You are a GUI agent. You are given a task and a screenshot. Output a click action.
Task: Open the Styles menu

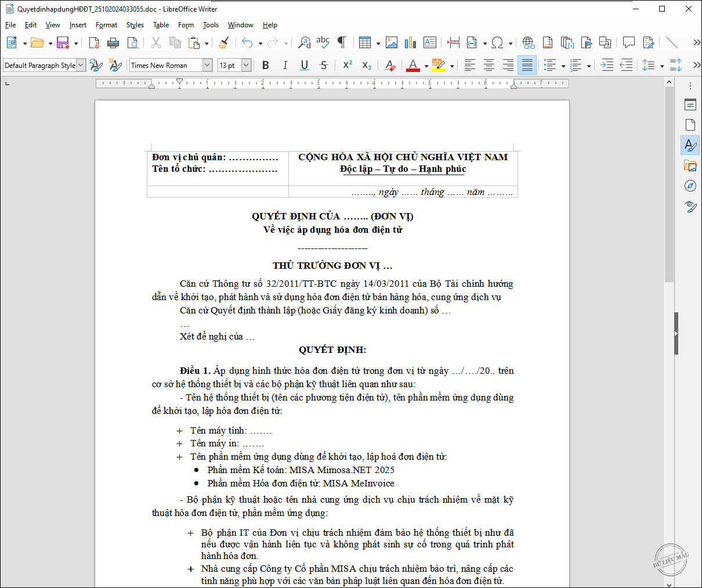click(x=135, y=25)
